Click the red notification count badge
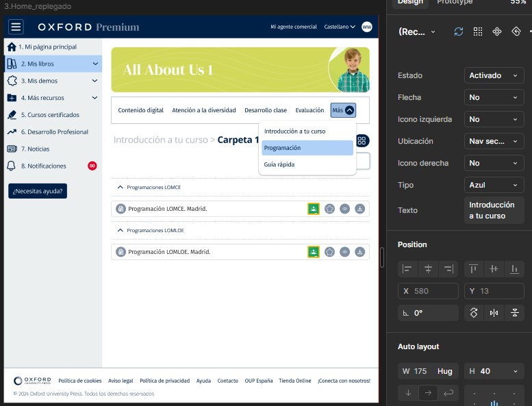Image resolution: width=532 pixels, height=406 pixels. 92,166
